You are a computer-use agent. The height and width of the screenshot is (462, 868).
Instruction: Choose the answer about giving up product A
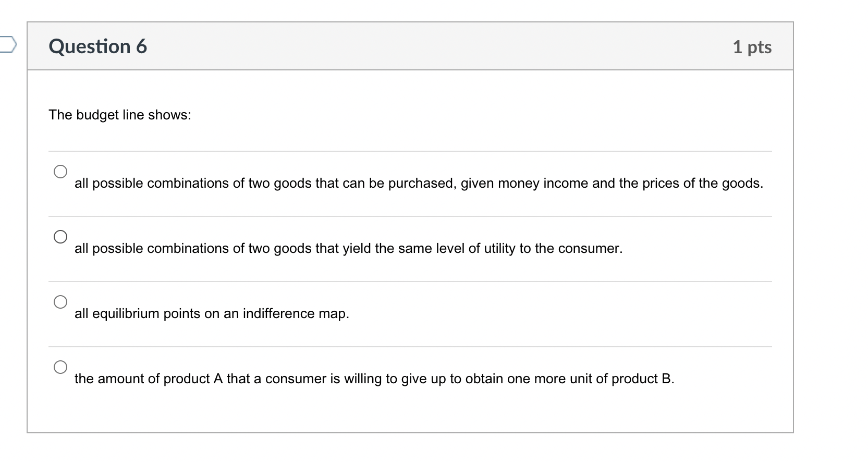(374, 379)
